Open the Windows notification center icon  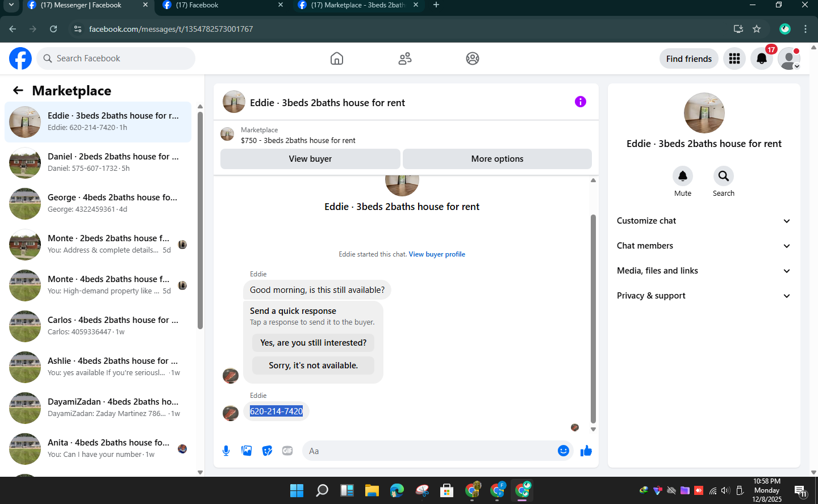(801, 490)
